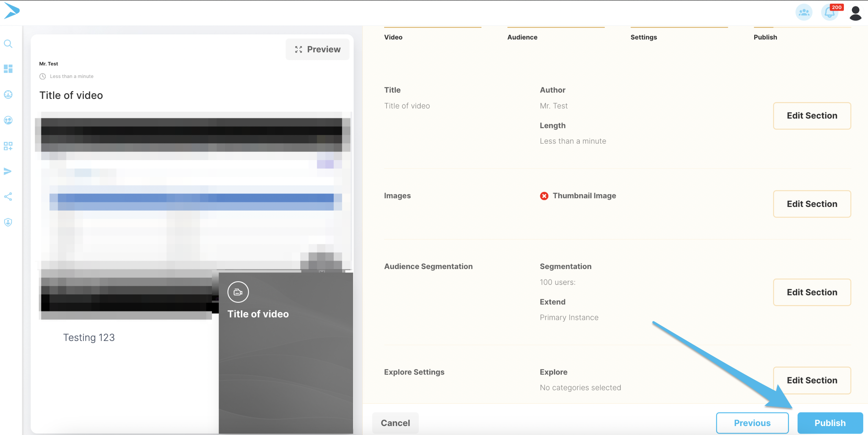Click the 100 users: segmentation value
Screen dimensions: 868x435
click(x=557, y=282)
